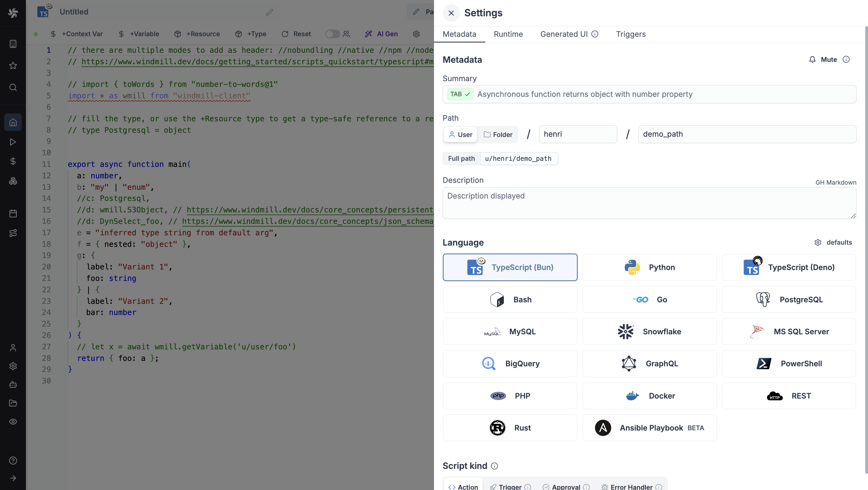Select the bell/Mute notification icon
The width and height of the screenshot is (868, 490).
813,59
